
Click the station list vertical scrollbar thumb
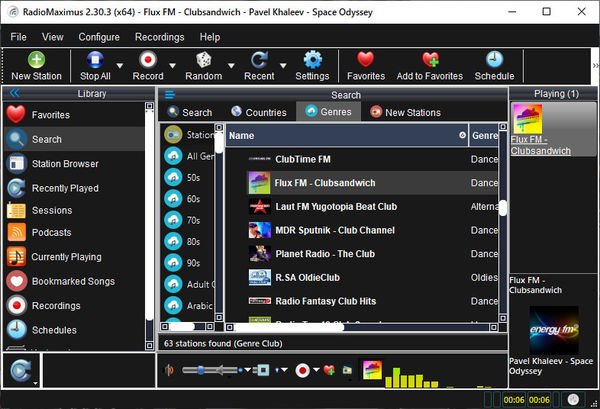coord(503,208)
